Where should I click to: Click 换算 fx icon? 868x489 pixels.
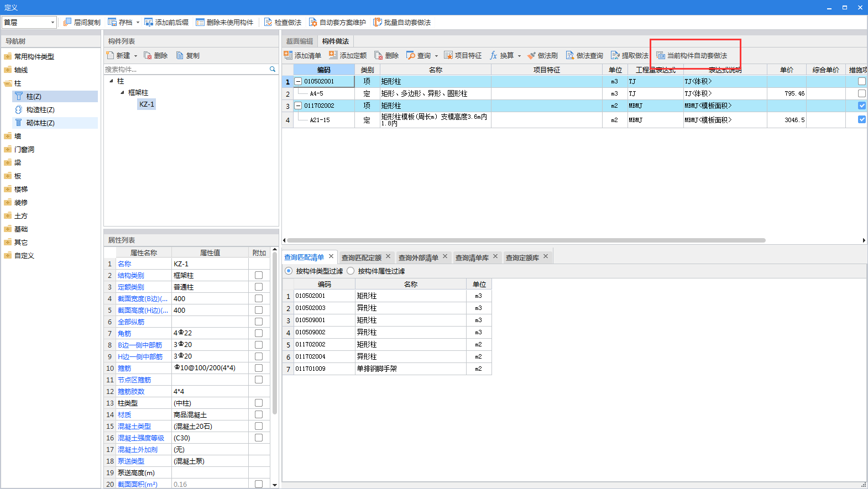pos(494,55)
